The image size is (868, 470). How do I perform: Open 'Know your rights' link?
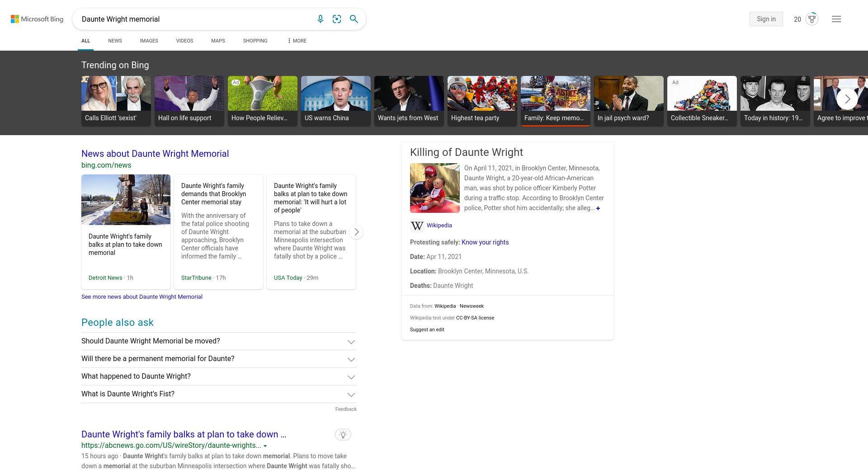[x=485, y=242]
